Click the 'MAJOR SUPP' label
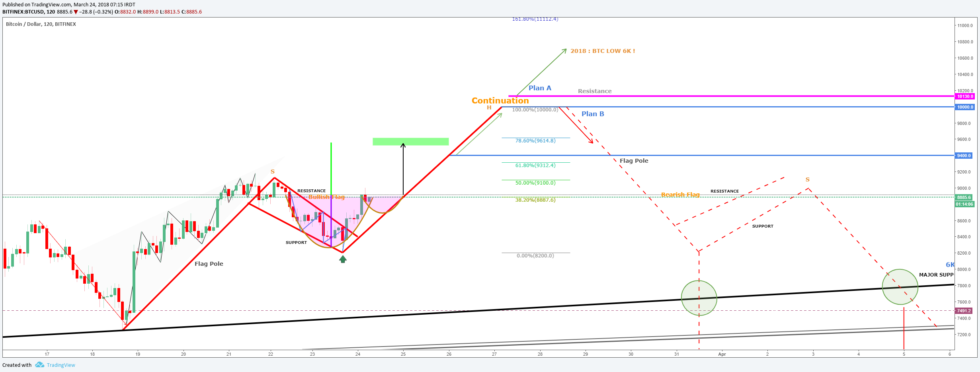980x372 pixels. point(936,275)
